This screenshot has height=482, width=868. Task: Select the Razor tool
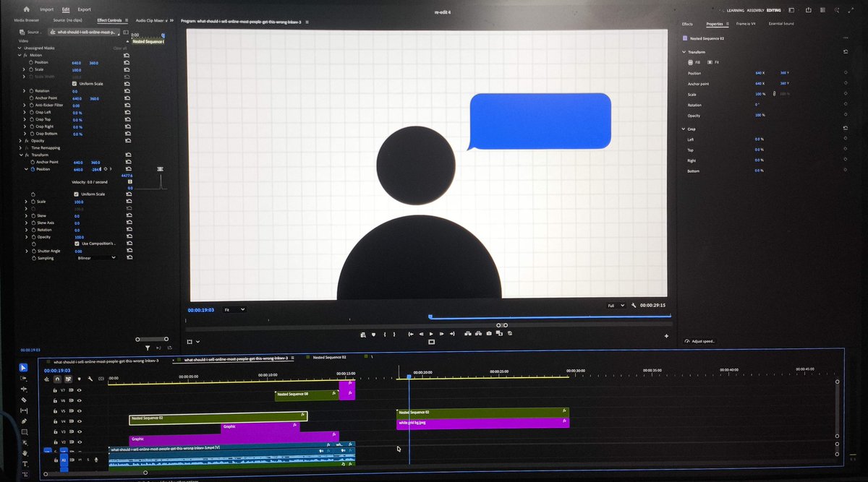tap(23, 400)
